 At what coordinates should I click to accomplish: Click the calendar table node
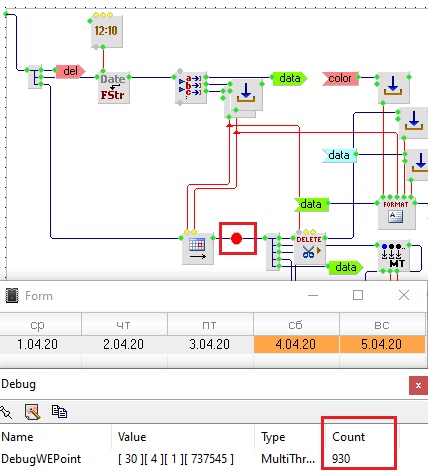tap(198, 249)
